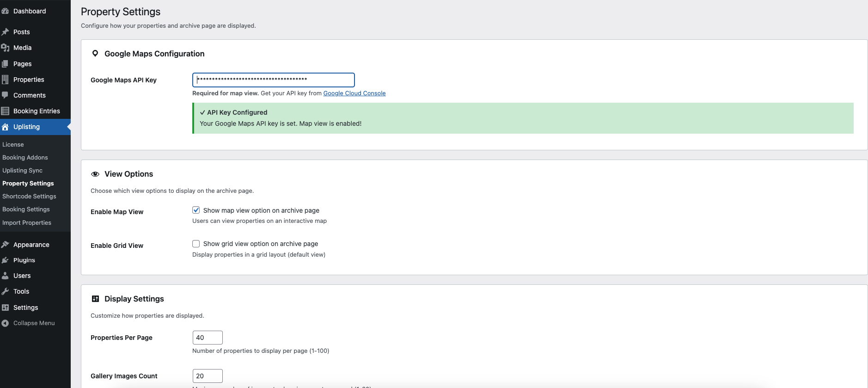The height and width of the screenshot is (388, 868).
Task: Click the Property Settings page heading
Action: [x=121, y=12]
